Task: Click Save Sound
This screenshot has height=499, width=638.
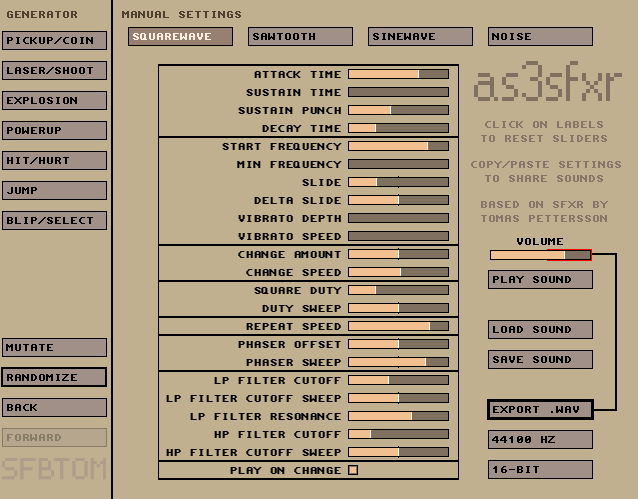Action: coord(540,360)
